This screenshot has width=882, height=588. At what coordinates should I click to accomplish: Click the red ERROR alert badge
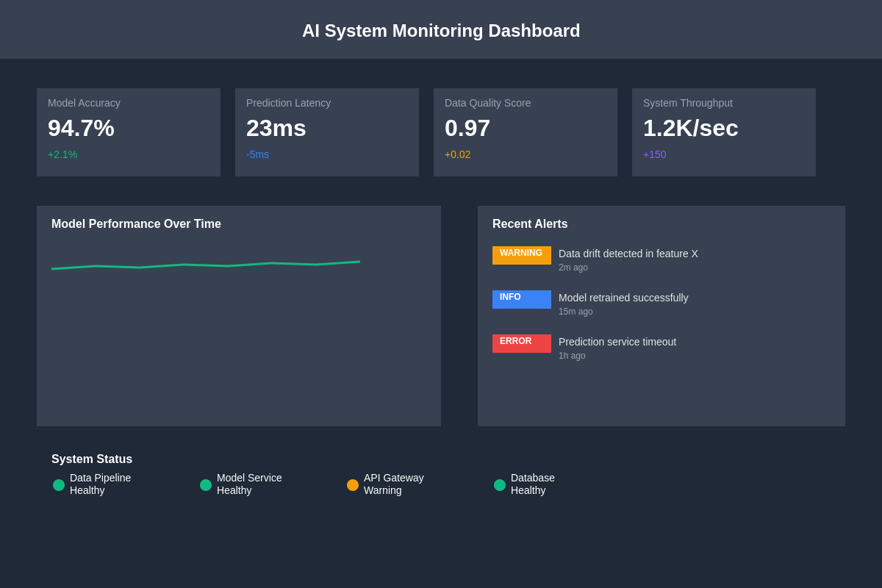[521, 343]
